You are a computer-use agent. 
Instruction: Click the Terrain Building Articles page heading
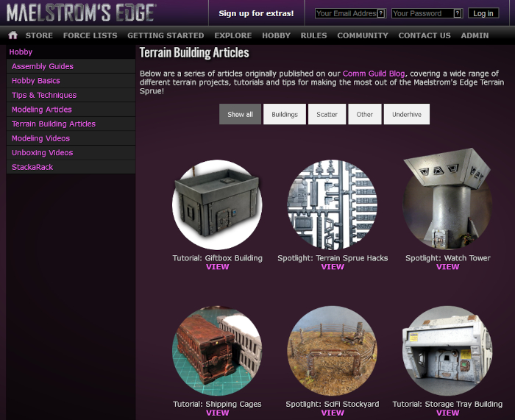(x=194, y=53)
